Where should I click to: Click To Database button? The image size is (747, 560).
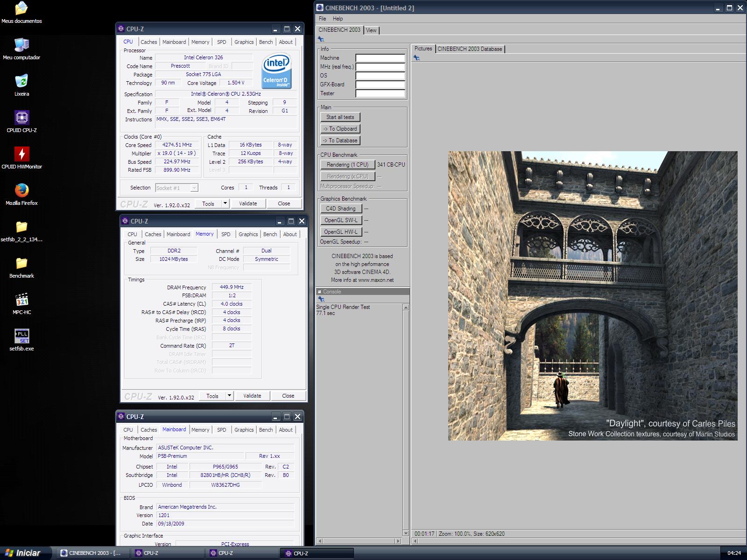pyautogui.click(x=340, y=140)
